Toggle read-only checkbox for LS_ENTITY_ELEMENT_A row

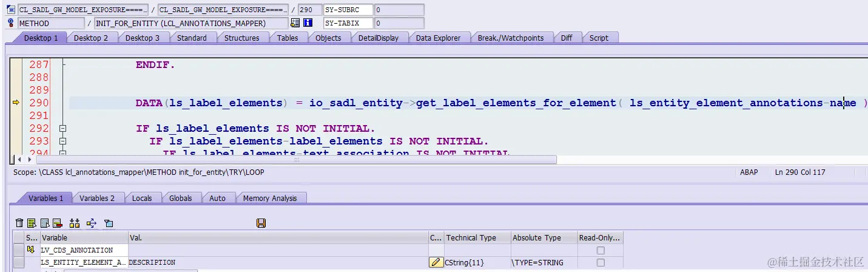[x=601, y=263]
